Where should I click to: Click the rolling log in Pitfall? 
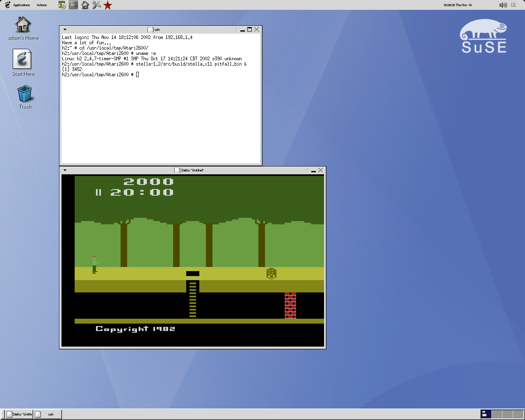point(271,274)
